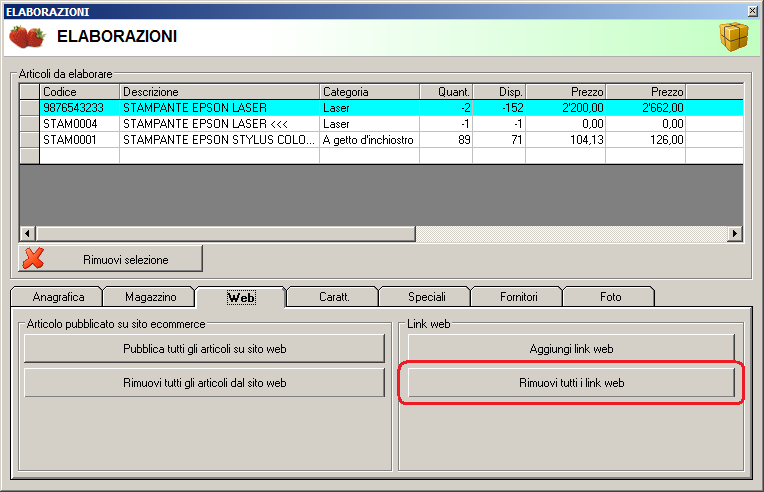
Task: Click the right scroll arrow of the grid
Action: 735,234
